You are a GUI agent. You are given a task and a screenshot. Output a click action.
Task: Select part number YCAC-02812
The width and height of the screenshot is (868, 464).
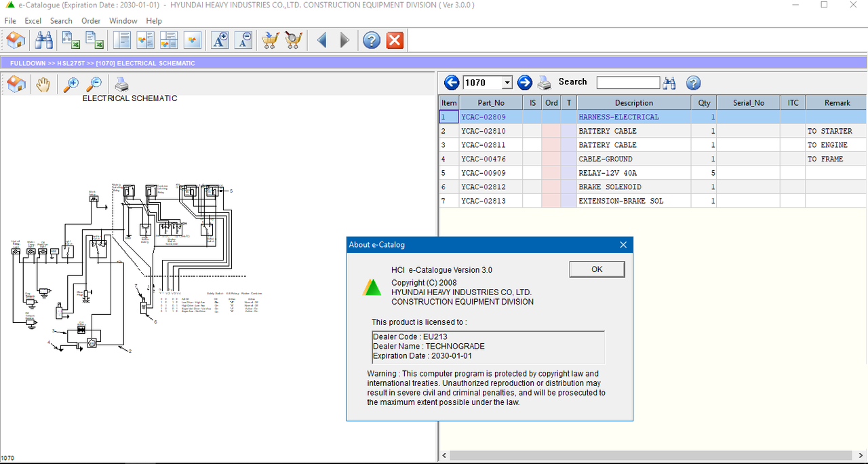click(x=491, y=187)
